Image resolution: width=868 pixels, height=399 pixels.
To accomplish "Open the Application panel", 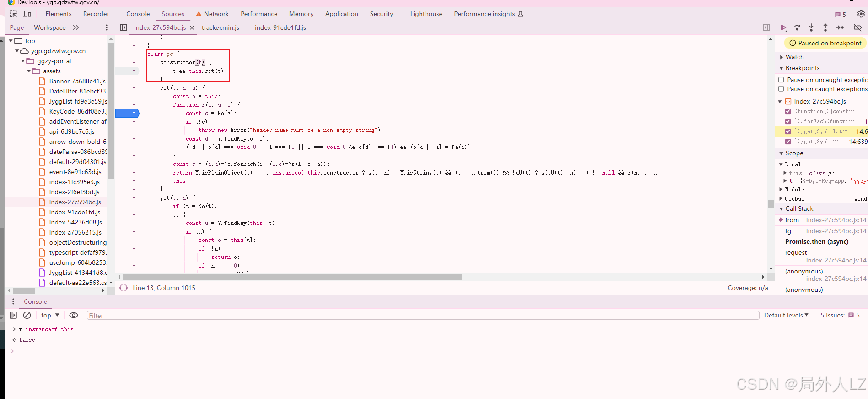I will [342, 14].
